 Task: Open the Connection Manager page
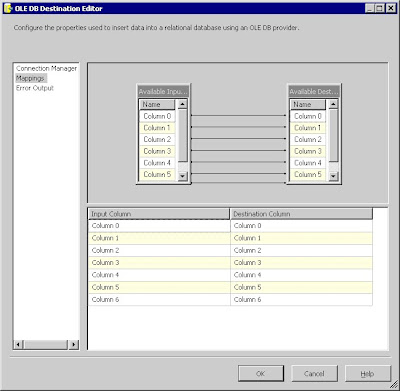tap(46, 68)
